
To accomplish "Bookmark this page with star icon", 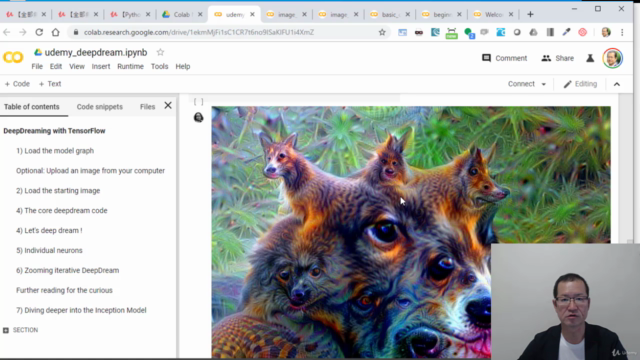I will [382, 32].
